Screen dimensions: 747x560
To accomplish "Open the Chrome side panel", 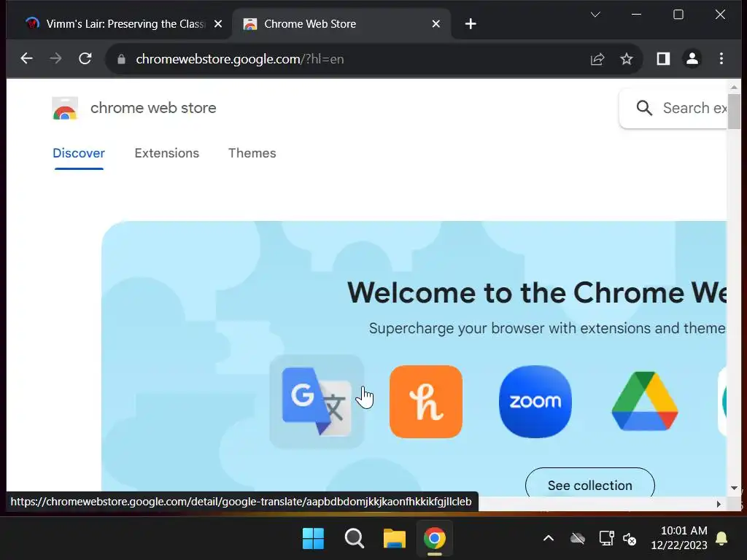I will [x=663, y=58].
